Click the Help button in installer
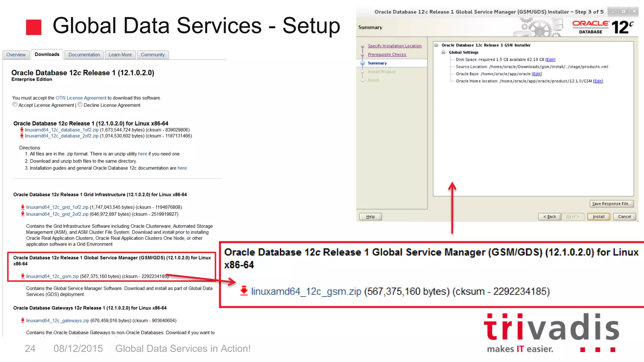Image resolution: width=644 pixels, height=362 pixels. 370,217
